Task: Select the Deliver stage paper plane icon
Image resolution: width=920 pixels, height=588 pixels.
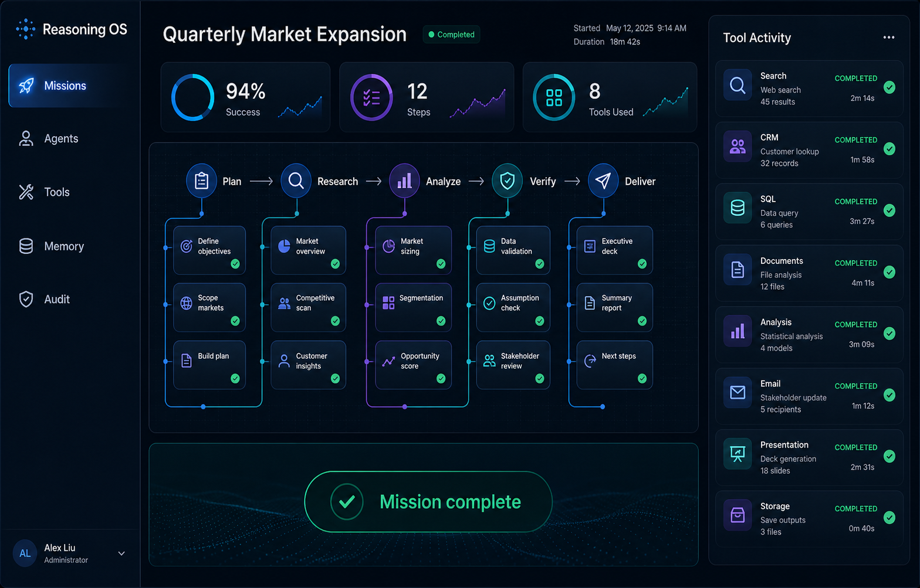Action: point(603,181)
